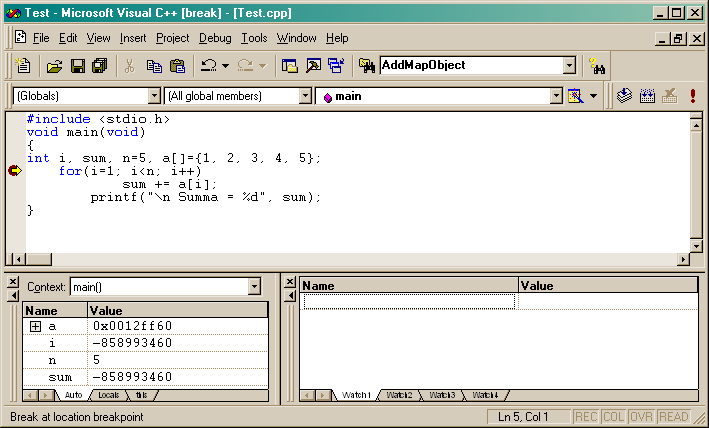Click the Stop Build icon
Viewport: 709px width, 428px height.
(670, 96)
